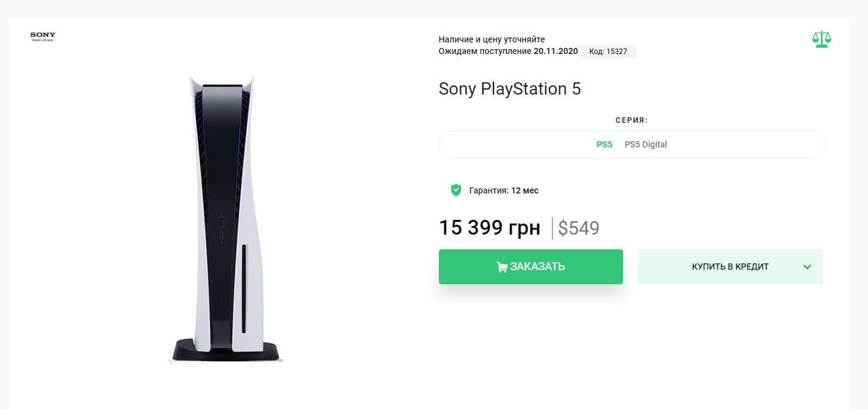Click the Ожидаем поступление text

click(484, 51)
